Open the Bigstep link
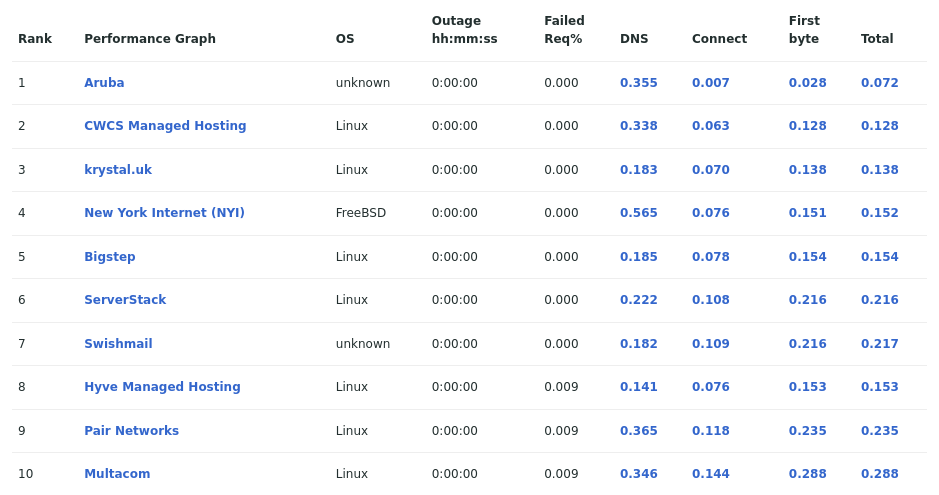Screen dimensions: 939x495 point(110,256)
